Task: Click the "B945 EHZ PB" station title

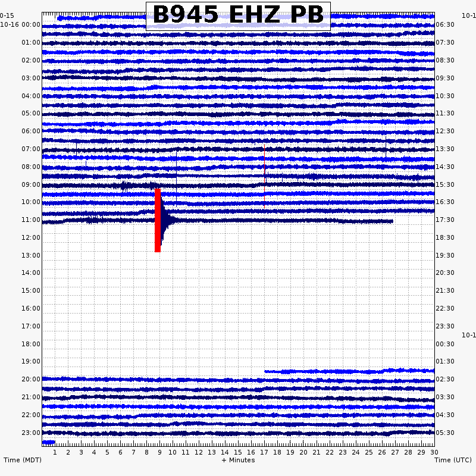Action: [x=239, y=14]
